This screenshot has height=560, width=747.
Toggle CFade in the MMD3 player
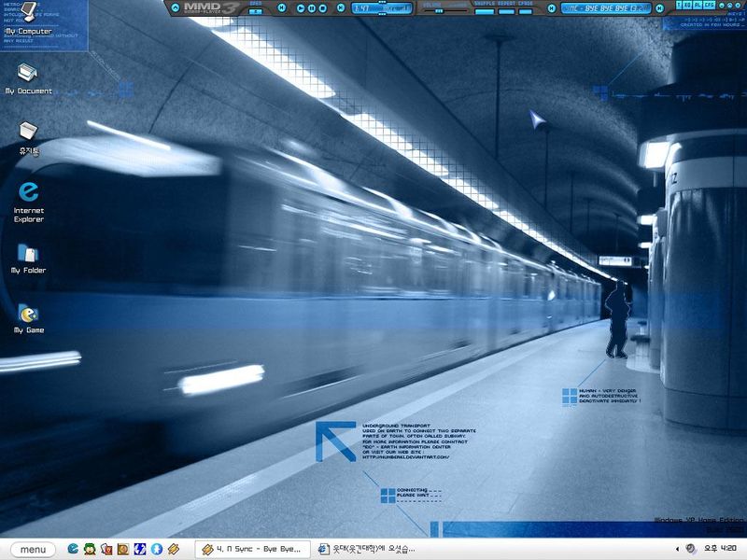click(x=526, y=10)
